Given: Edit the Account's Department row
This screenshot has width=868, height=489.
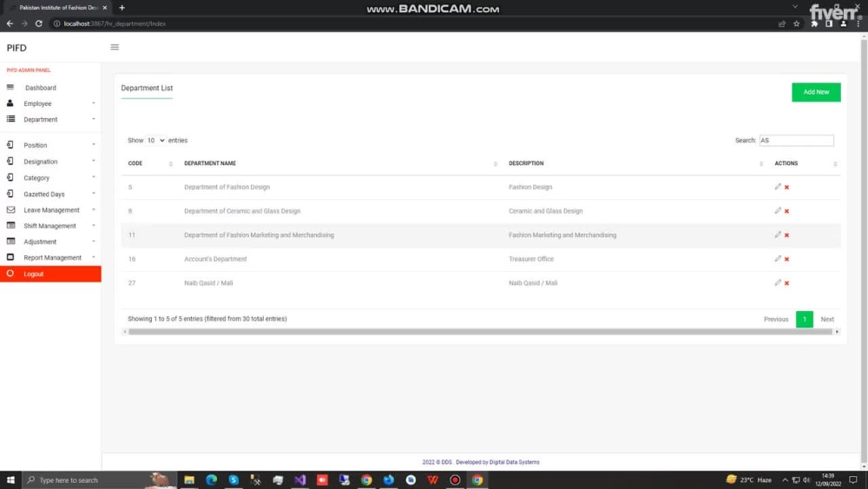Looking at the screenshot, I should tap(778, 259).
